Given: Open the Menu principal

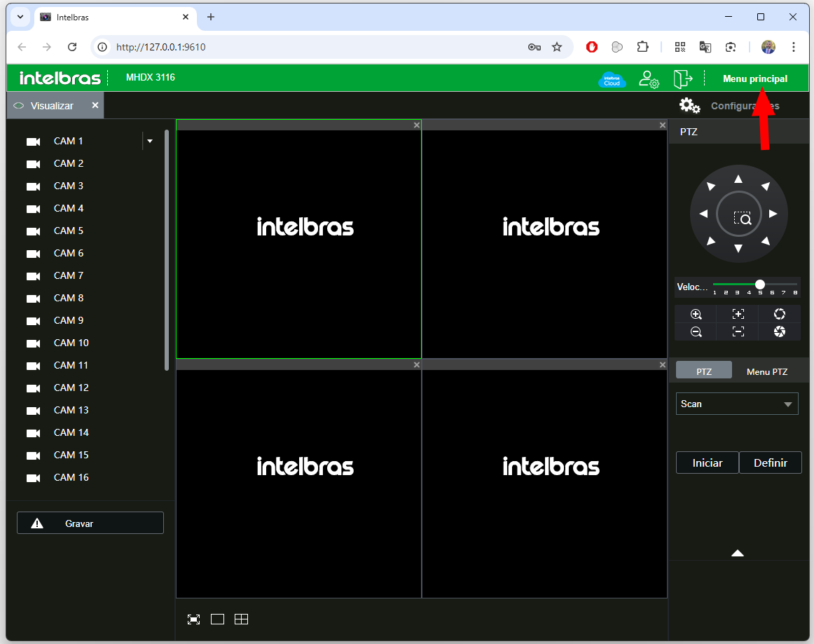Looking at the screenshot, I should pos(755,79).
